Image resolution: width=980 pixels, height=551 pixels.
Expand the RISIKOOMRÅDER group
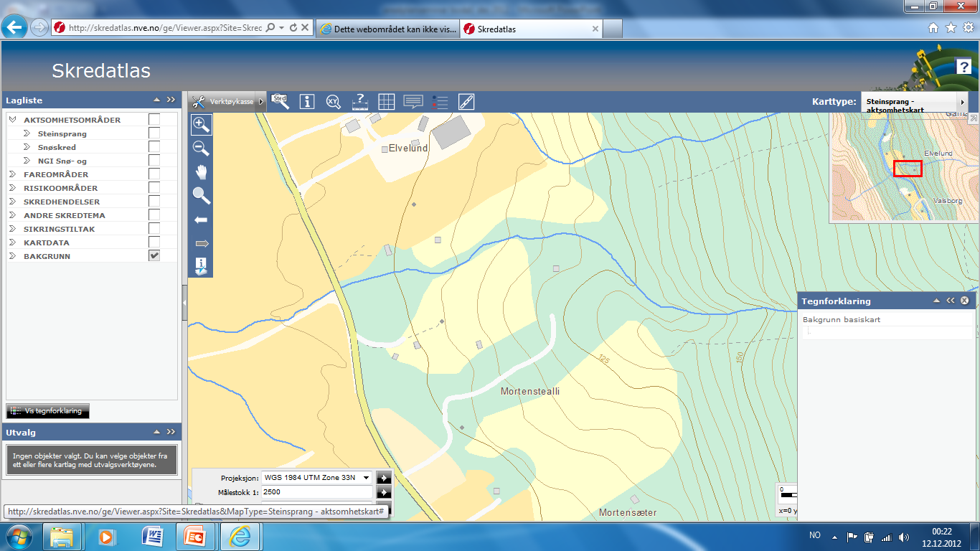13,188
